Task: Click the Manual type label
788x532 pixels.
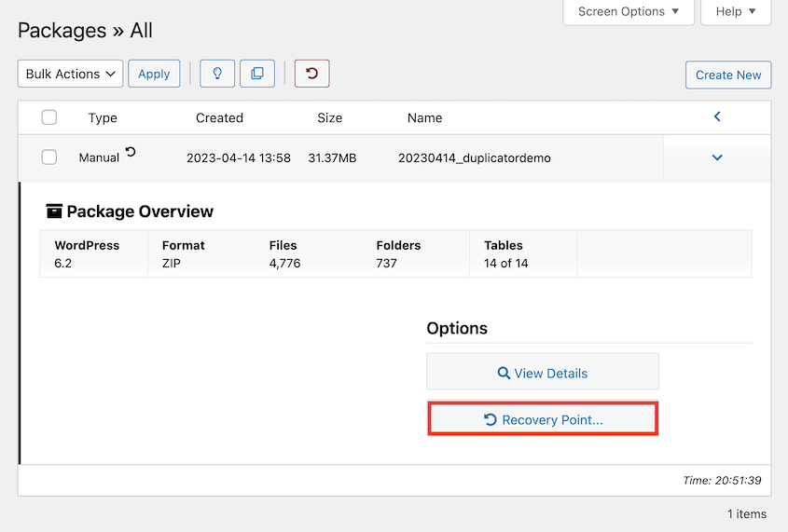Action: pyautogui.click(x=99, y=157)
